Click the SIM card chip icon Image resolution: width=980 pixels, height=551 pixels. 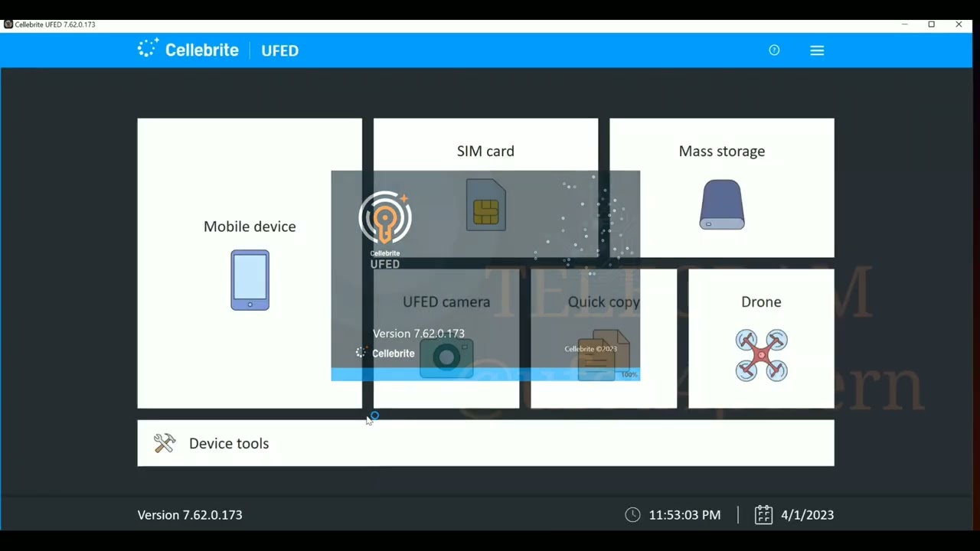coord(486,204)
